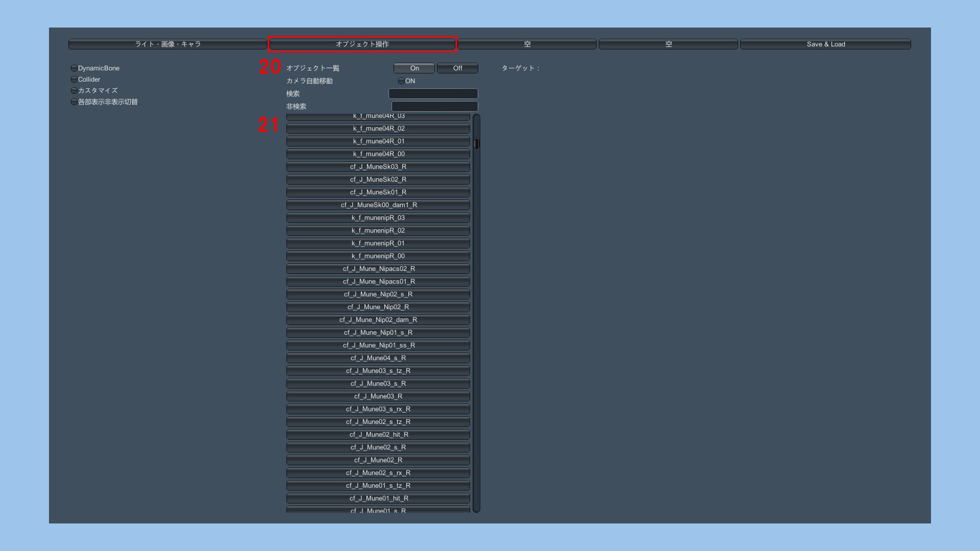The width and height of the screenshot is (980, 551).
Task: Open the ライト・画像・キャラ tab
Action: coord(167,44)
